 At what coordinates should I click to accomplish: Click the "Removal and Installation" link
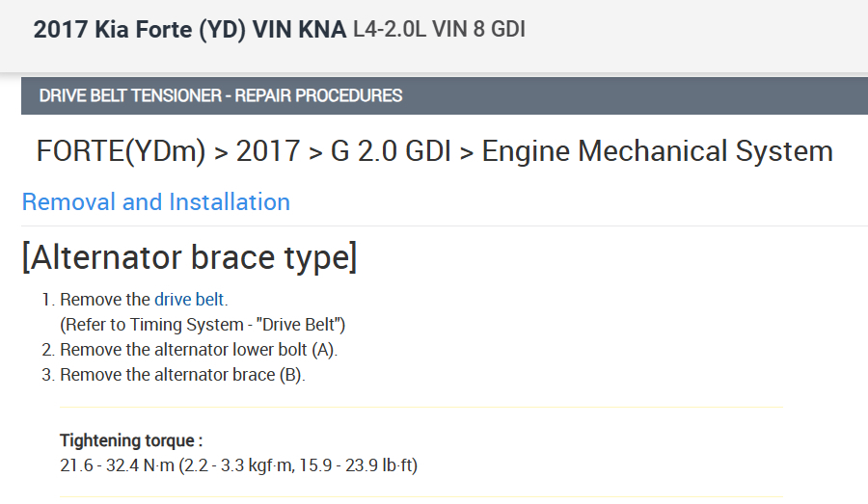pyautogui.click(x=155, y=202)
